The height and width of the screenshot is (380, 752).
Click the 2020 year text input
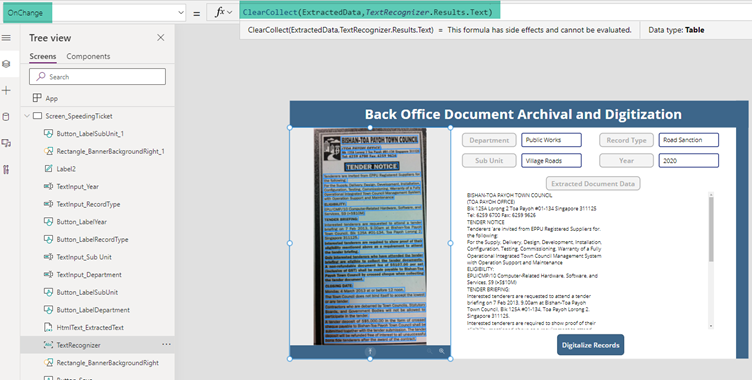tap(689, 161)
